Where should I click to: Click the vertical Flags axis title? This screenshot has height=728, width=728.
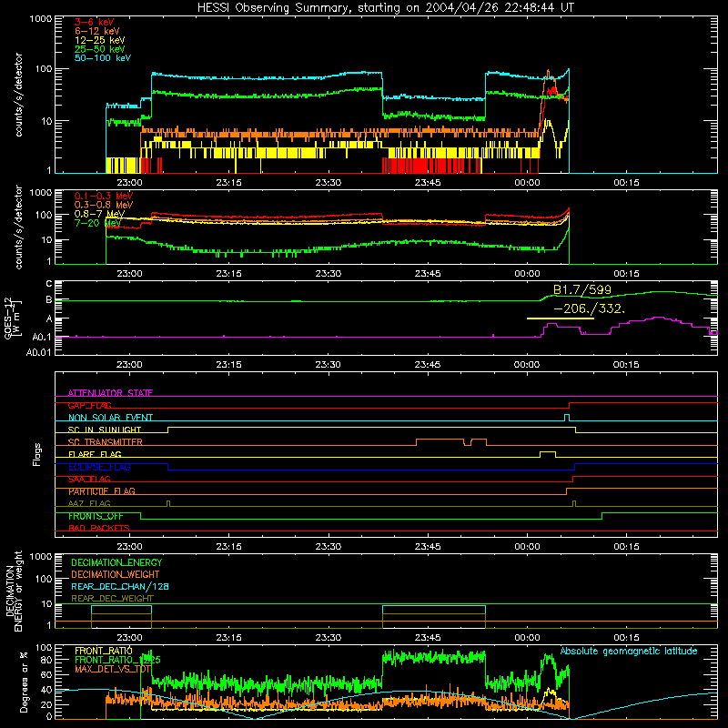[x=37, y=454]
